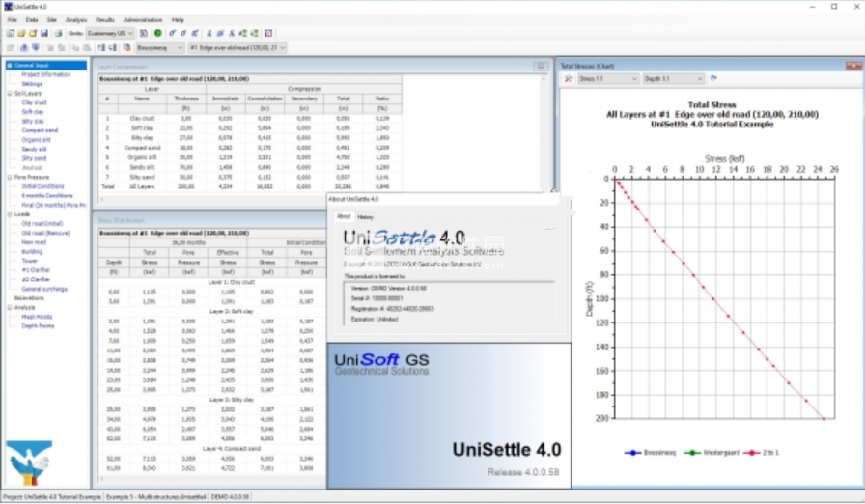Screen dimensions: 865x504
Task: Click the second green results table toolbar icon
Action: 254,33
